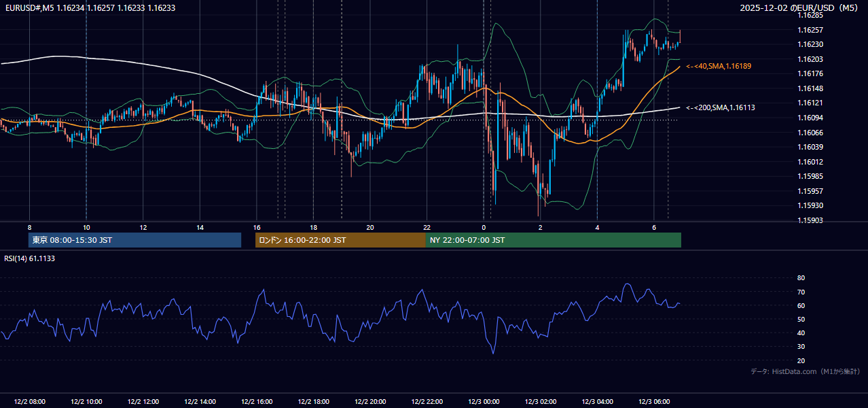Click bottom time label 12/2 14:00
868x408 pixels.
[x=200, y=401]
